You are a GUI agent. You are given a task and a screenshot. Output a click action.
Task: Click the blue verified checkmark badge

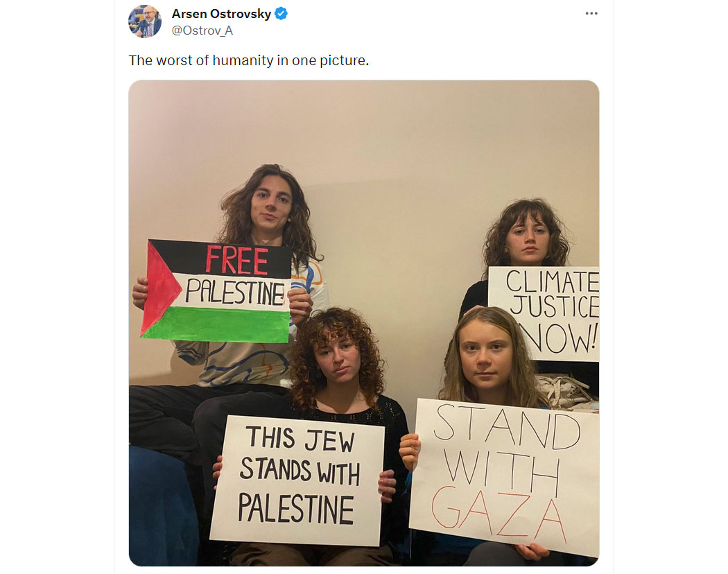(281, 14)
